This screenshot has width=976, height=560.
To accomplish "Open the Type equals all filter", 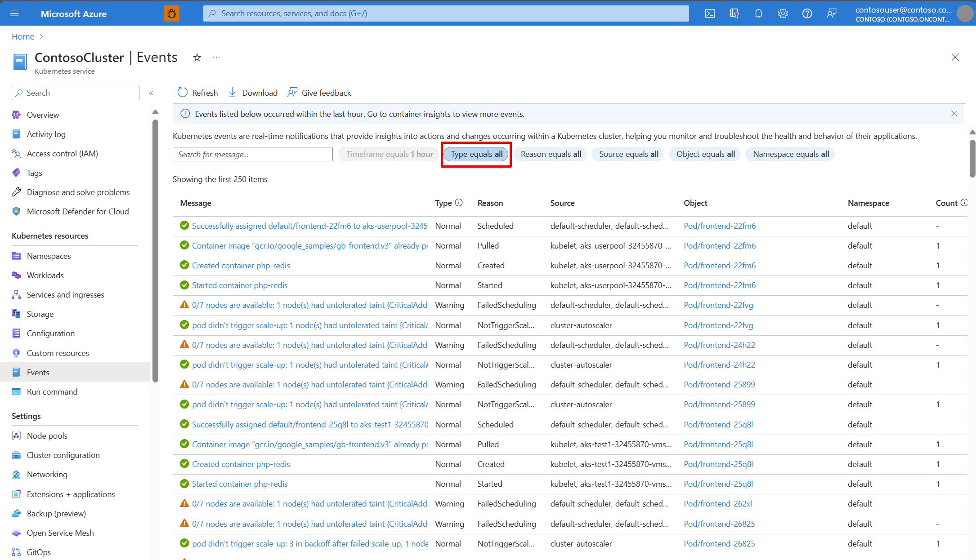I will [x=476, y=154].
